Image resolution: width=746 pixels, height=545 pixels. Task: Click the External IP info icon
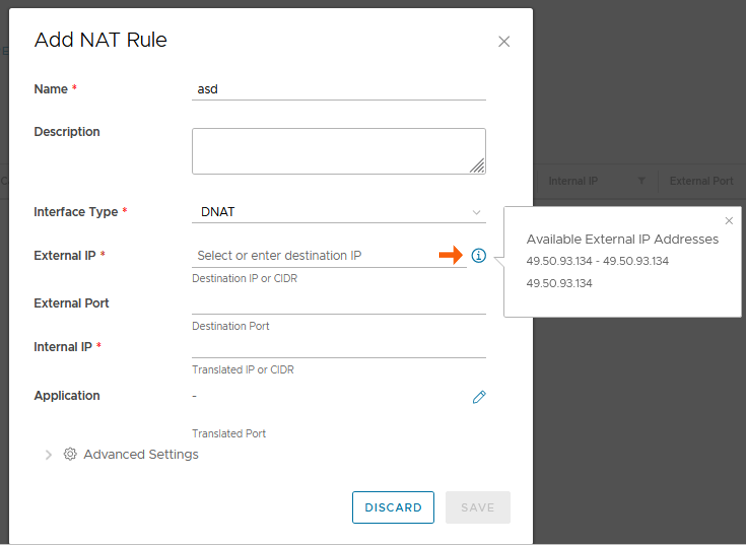point(479,255)
